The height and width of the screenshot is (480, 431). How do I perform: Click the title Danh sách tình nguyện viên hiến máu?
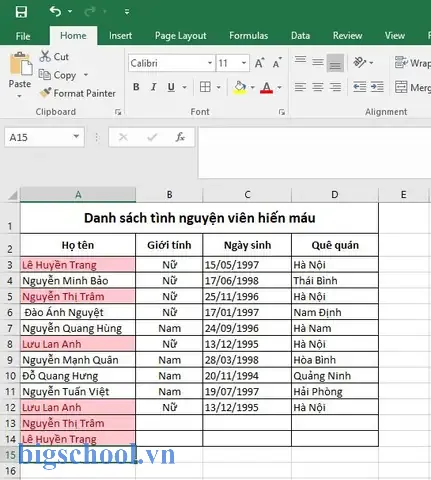tap(199, 218)
